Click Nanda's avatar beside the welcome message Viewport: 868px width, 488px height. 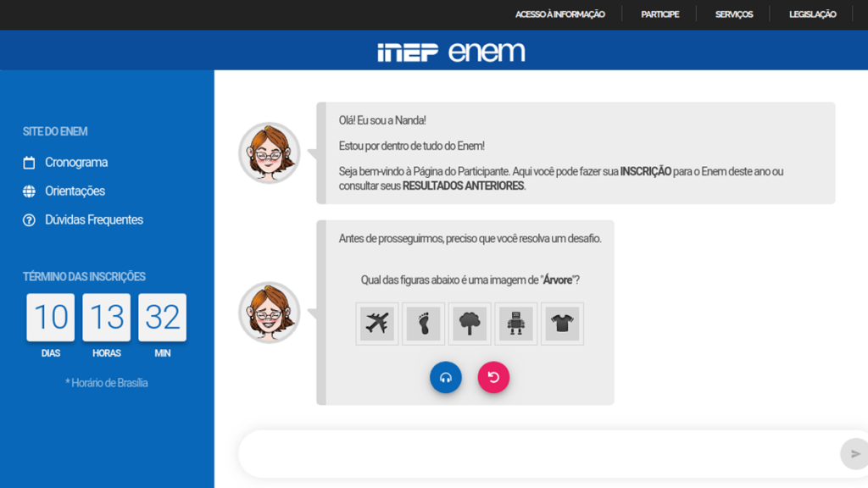270,152
